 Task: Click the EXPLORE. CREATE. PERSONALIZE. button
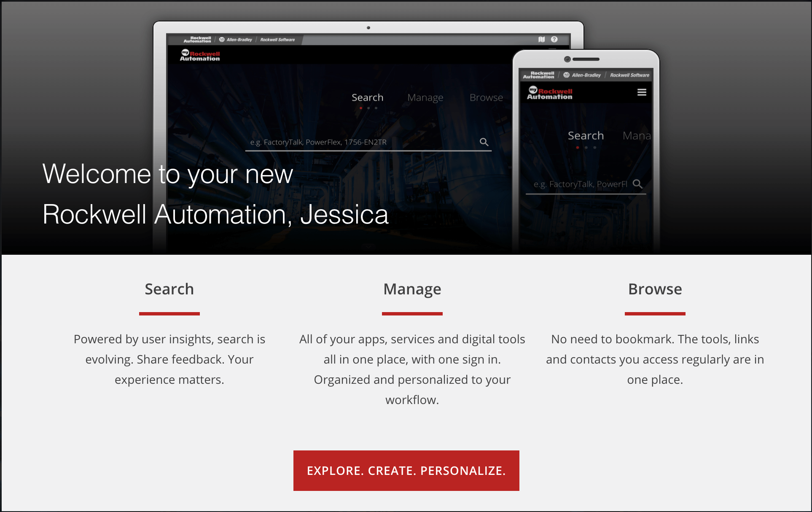406,470
